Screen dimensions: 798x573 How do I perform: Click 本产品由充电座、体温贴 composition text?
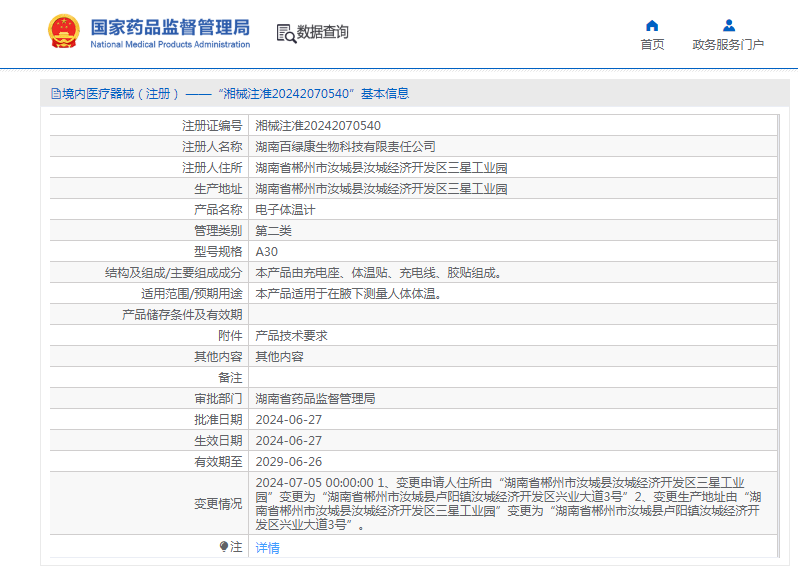pos(379,273)
